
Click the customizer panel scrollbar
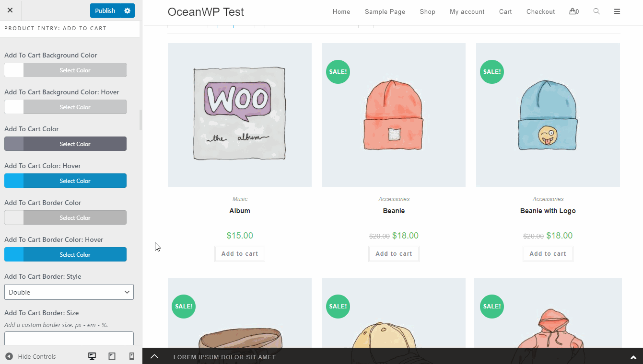coord(140,120)
